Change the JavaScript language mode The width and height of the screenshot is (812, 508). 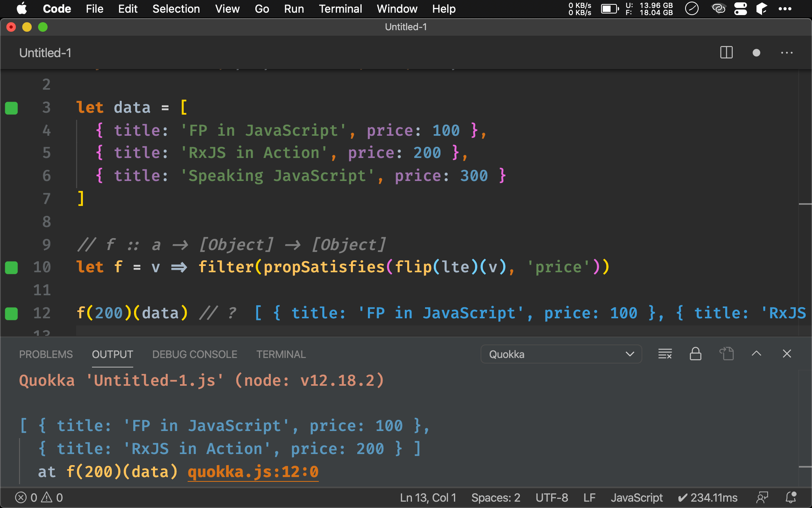[x=636, y=498]
